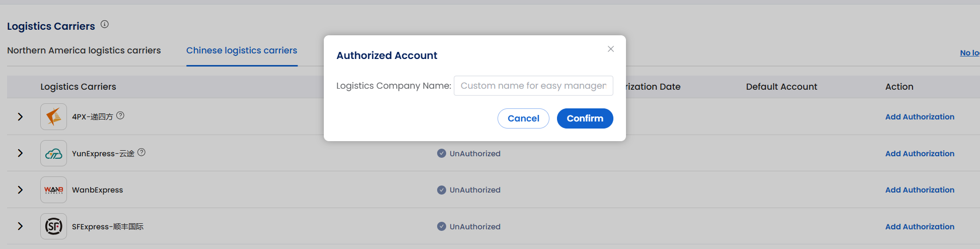The width and height of the screenshot is (980, 249).
Task: Cancel the Authorized Account dialog
Action: coord(523,118)
